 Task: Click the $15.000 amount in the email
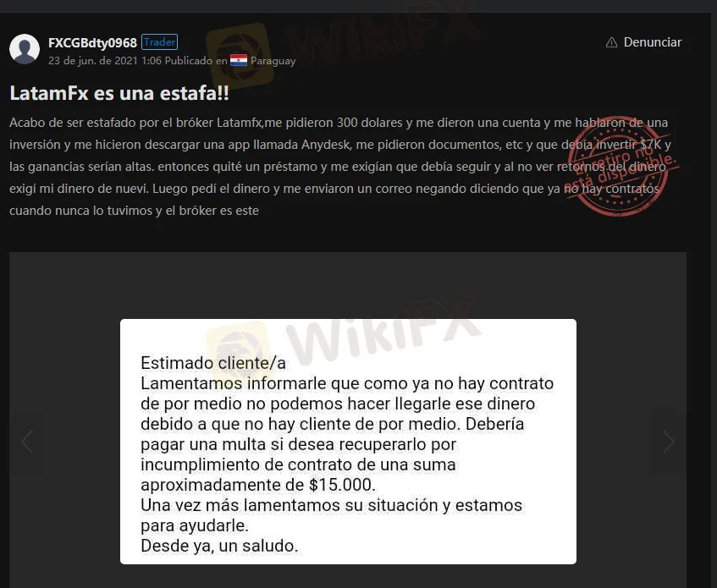pos(341,485)
